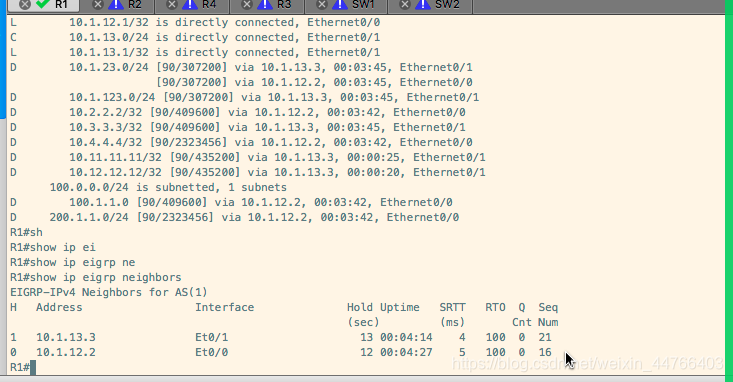Viewport: 733px width, 382px height.
Task: Click the 'R1#show ip ei' command line
Action: (53, 247)
